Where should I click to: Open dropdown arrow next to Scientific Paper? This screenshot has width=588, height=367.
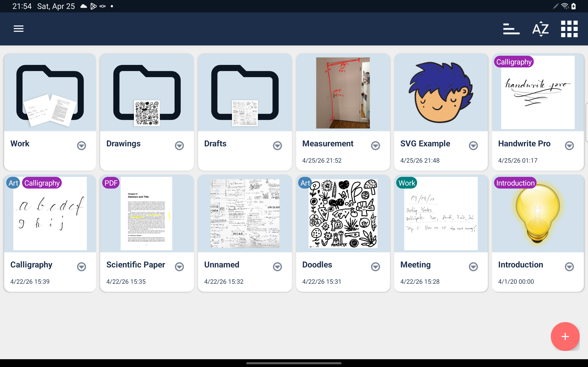[x=179, y=267]
